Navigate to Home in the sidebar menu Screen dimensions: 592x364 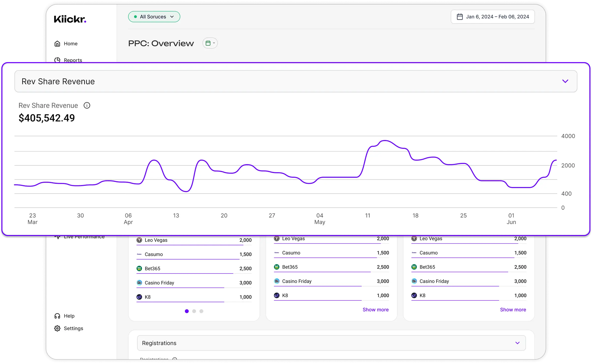[70, 43]
